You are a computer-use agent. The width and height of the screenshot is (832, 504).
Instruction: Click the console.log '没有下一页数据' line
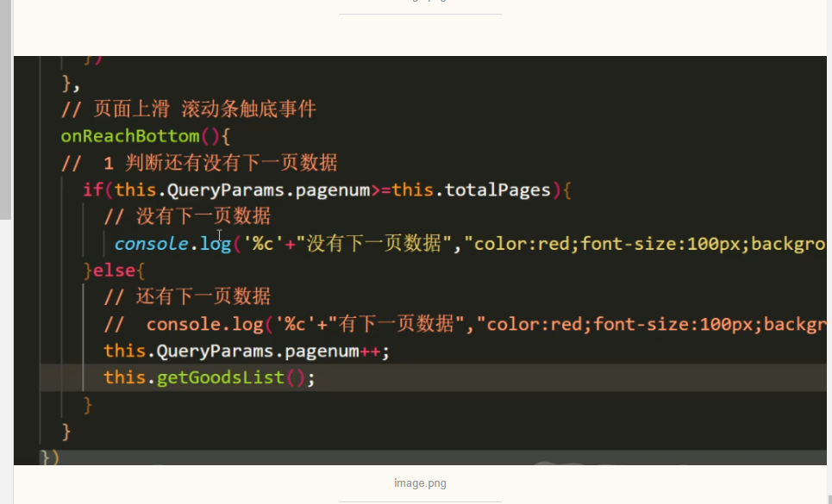(x=470, y=244)
